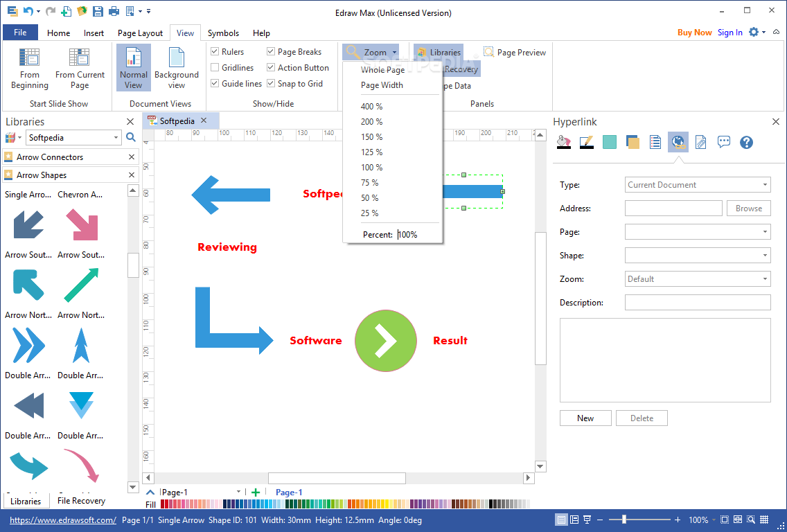Viewport: 787px width, 532px height.
Task: Switch to the Symbols ribbon tab
Action: pos(223,33)
